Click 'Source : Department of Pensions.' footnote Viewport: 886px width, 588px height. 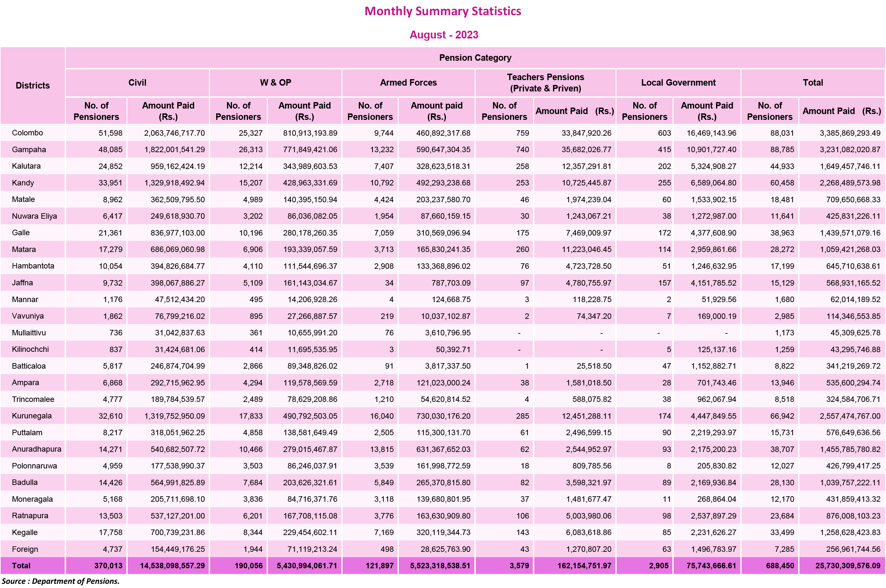(x=60, y=581)
